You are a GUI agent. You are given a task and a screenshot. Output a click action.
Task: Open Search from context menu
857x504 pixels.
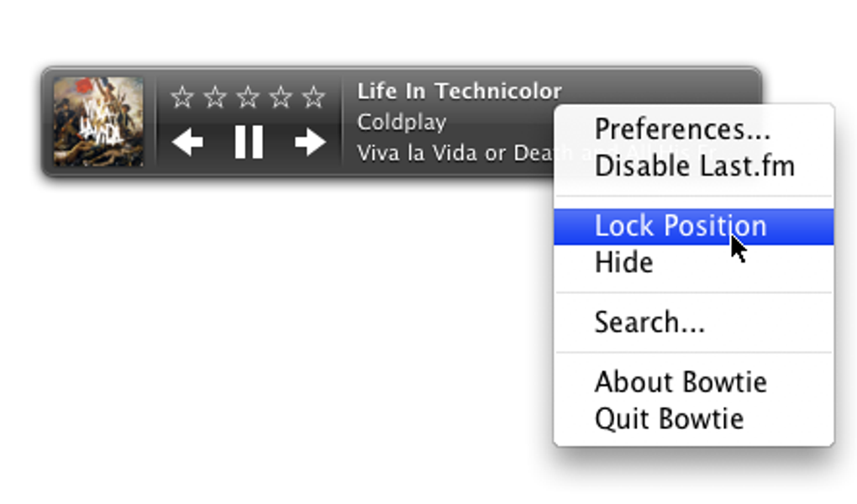click(x=649, y=322)
